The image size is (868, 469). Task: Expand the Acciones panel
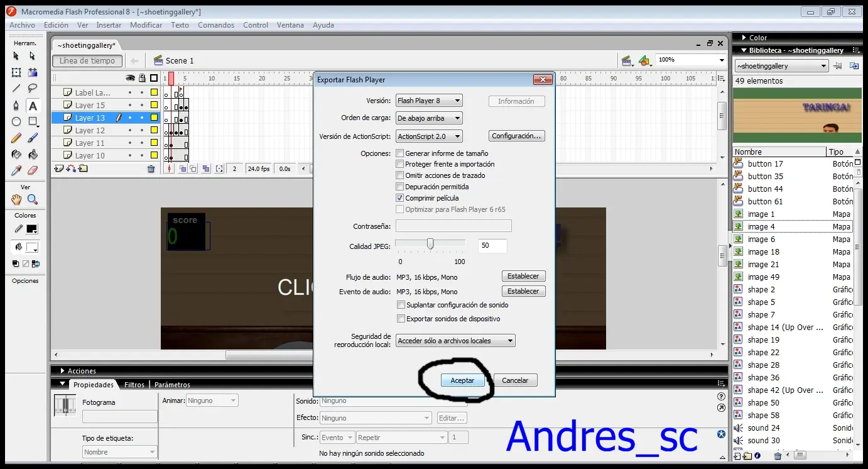(x=62, y=371)
